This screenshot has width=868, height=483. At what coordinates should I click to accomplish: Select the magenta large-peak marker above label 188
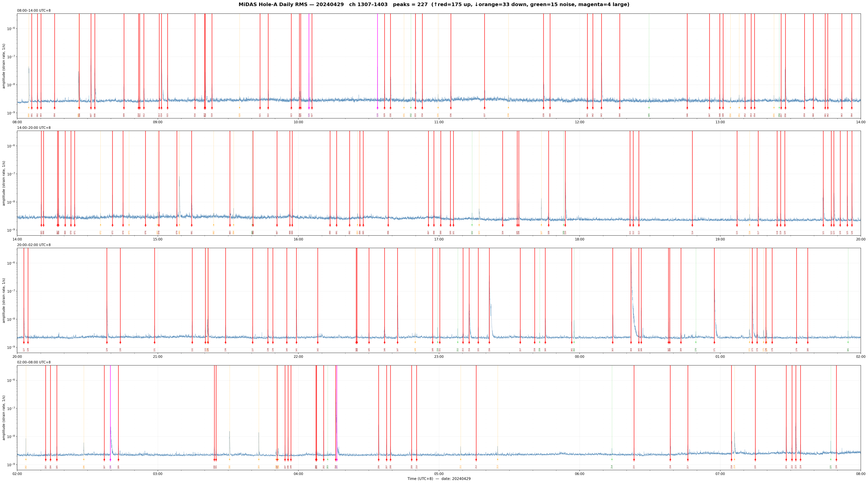[110, 459]
